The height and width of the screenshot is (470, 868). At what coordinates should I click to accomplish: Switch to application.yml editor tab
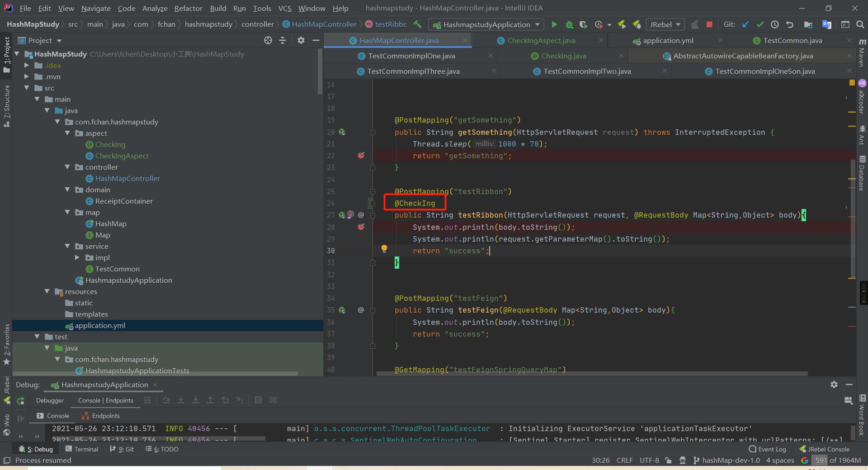click(x=668, y=40)
